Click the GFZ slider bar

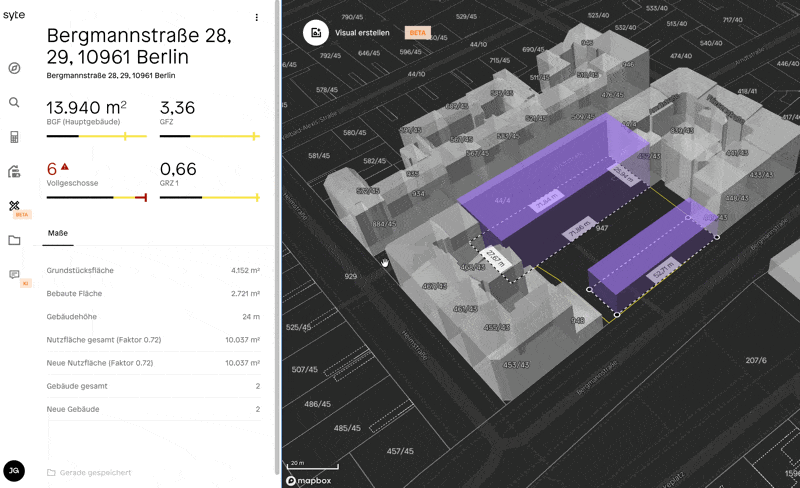[x=210, y=135]
